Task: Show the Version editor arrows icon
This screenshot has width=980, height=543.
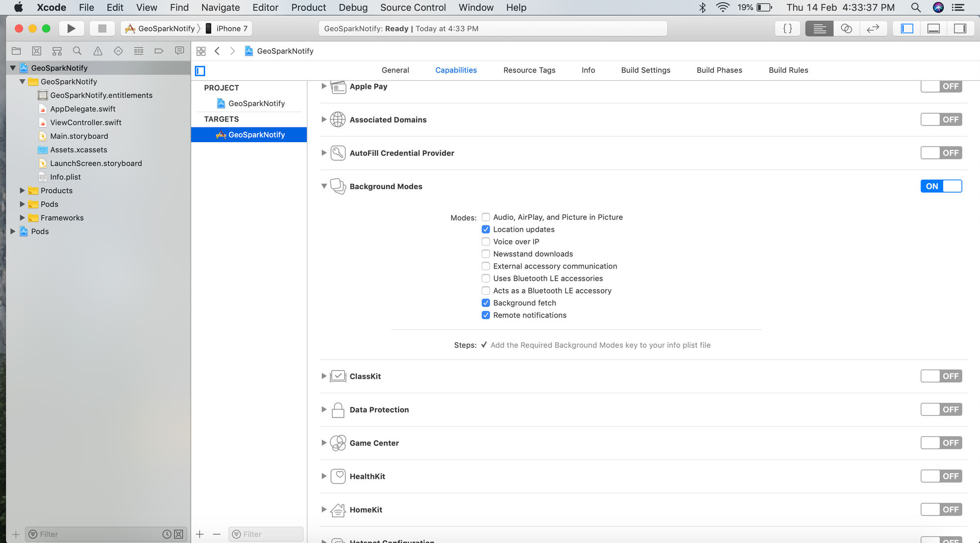Action: coord(873,28)
